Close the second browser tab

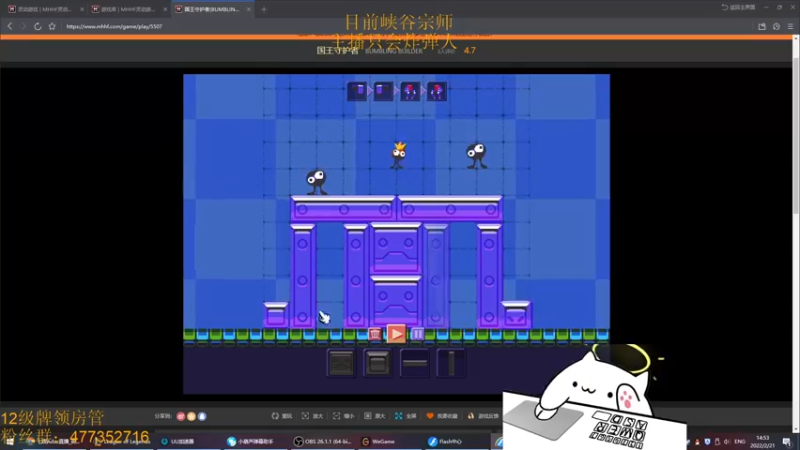(165, 9)
